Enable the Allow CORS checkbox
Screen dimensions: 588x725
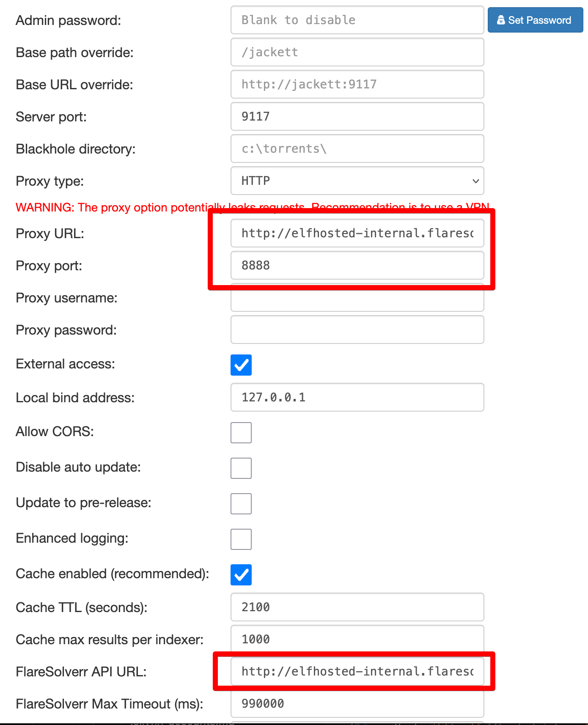(x=241, y=433)
